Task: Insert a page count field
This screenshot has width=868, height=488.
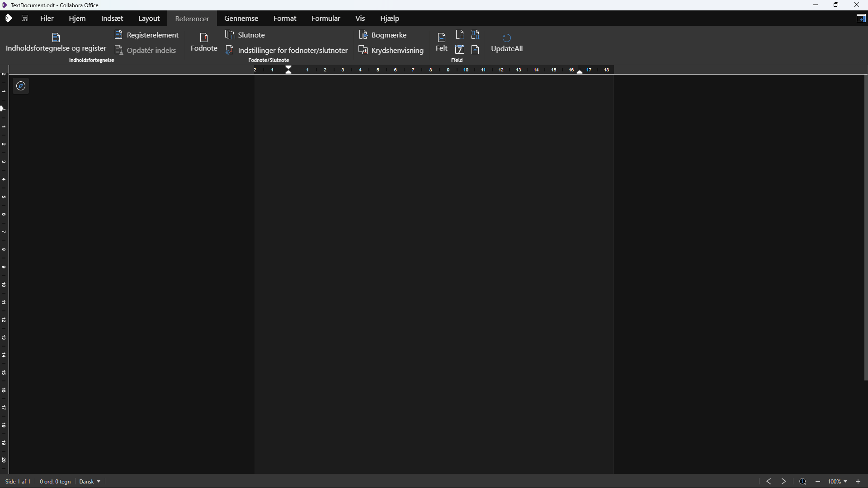Action: pyautogui.click(x=476, y=34)
